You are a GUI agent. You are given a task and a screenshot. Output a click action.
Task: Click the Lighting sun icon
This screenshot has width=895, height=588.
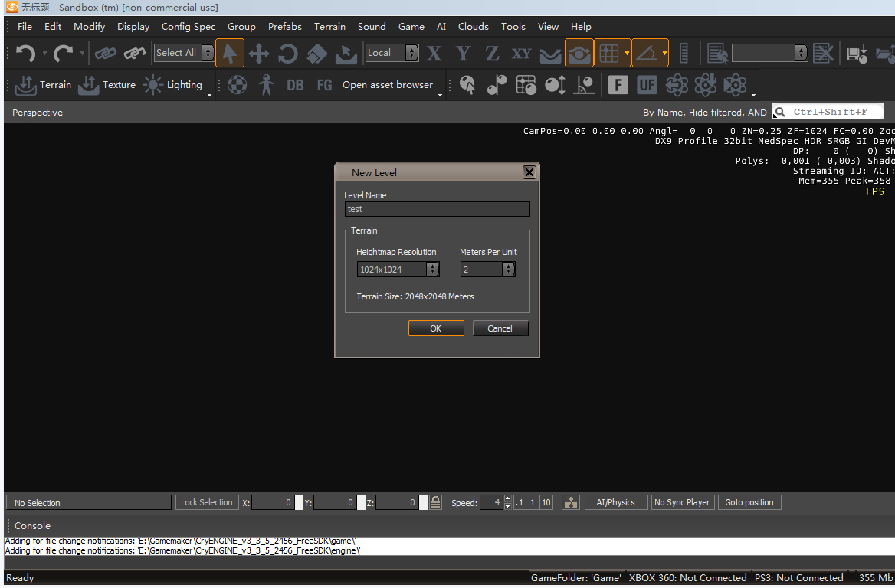click(153, 85)
